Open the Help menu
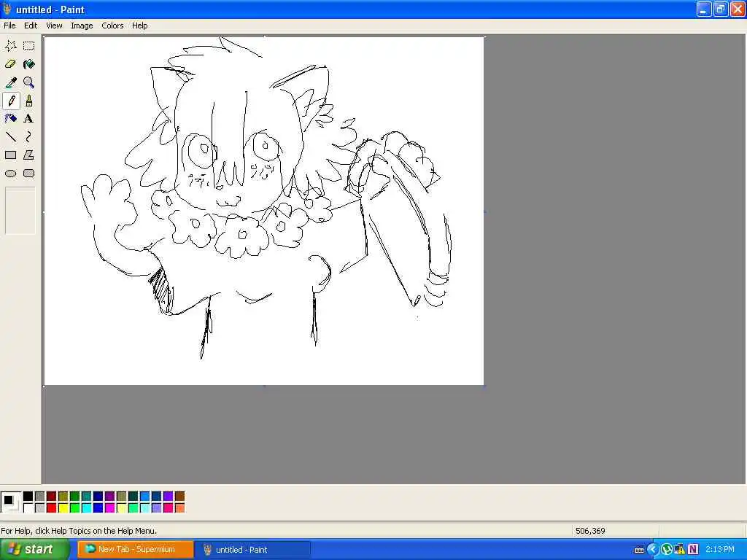 pyautogui.click(x=139, y=26)
